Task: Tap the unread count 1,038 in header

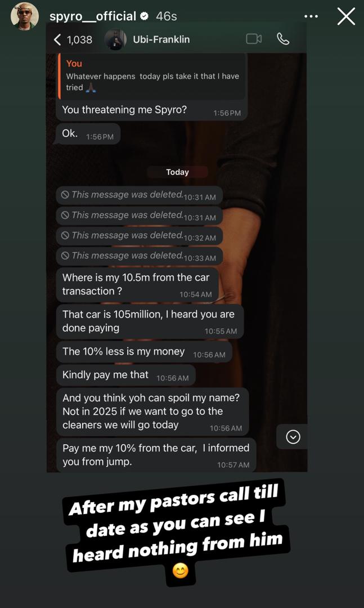Action: (79, 39)
